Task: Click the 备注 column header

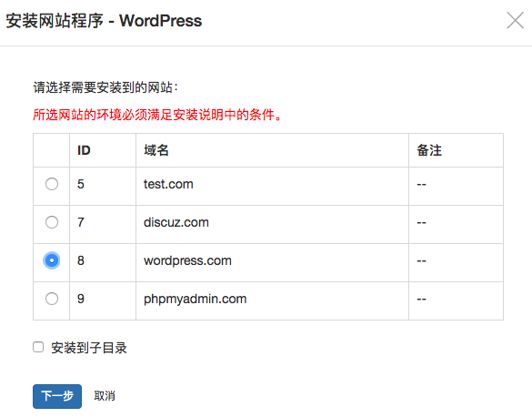Action: (456, 150)
